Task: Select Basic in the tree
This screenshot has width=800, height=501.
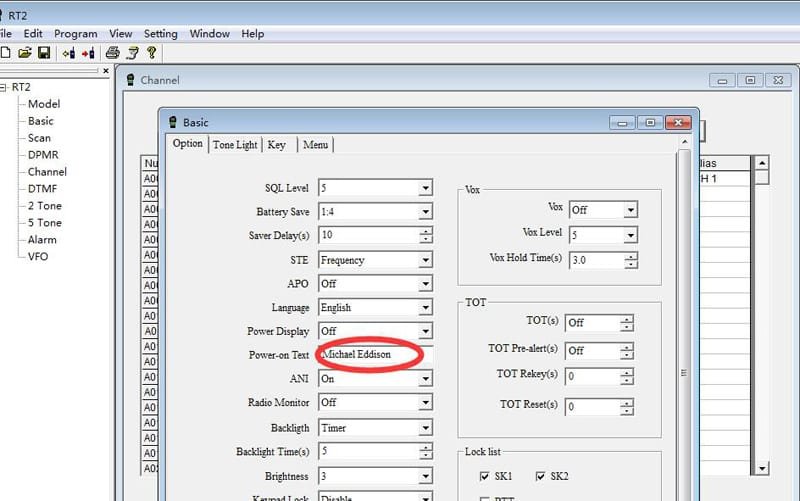Action: 40,121
